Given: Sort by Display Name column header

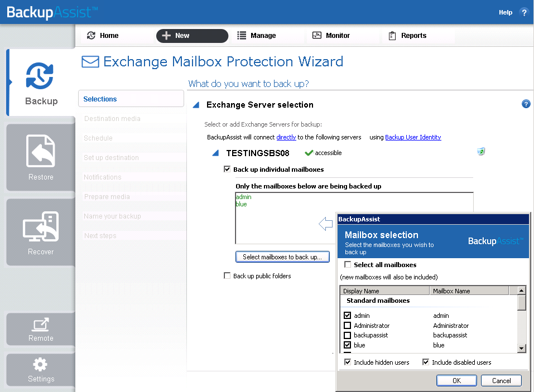Looking at the screenshot, I should click(385, 291).
